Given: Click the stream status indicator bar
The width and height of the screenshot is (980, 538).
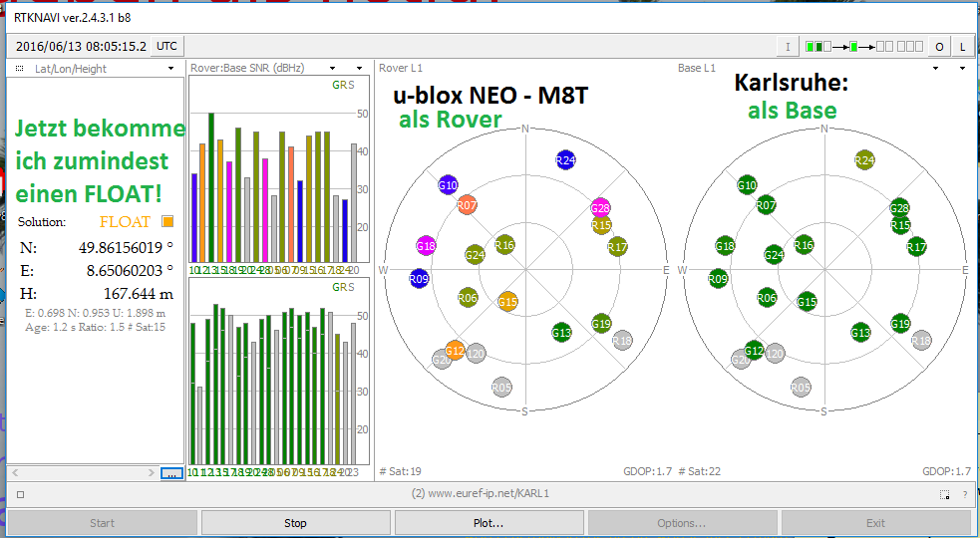Looking at the screenshot, I should point(863,47).
